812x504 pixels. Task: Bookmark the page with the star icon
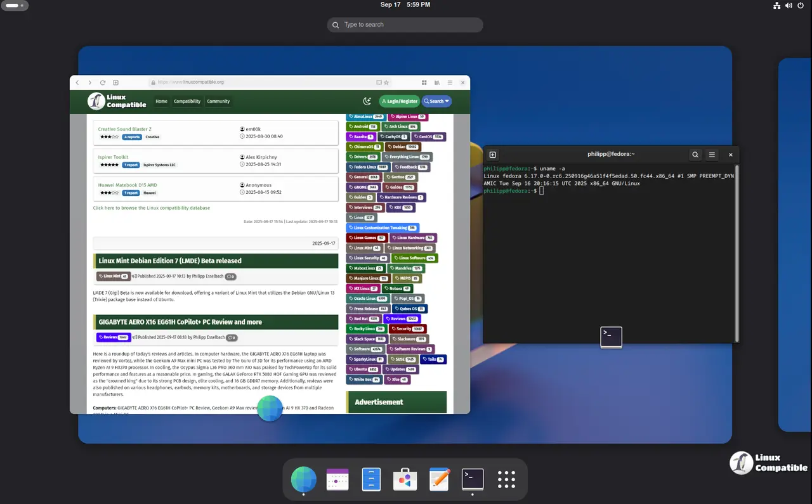click(x=386, y=82)
